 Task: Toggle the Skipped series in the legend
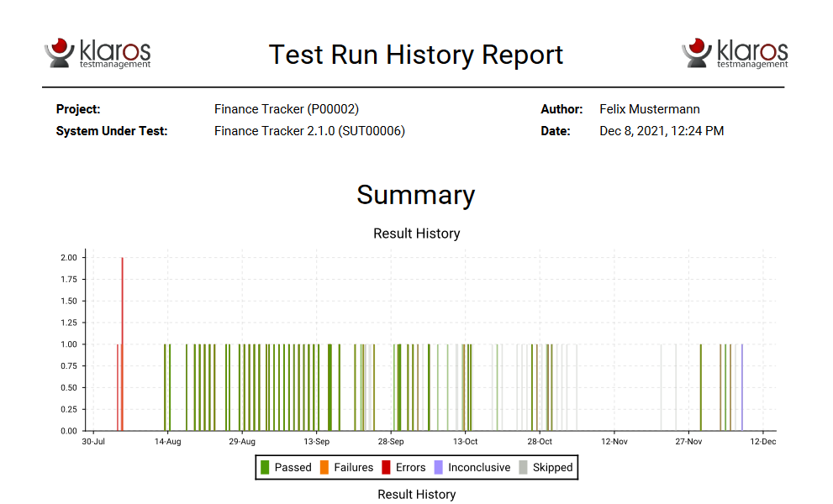551,467
